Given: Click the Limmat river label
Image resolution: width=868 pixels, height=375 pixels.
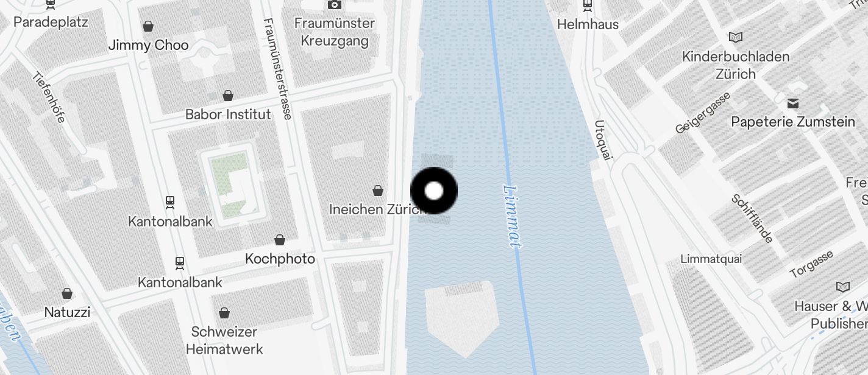Looking at the screenshot, I should (x=513, y=215).
